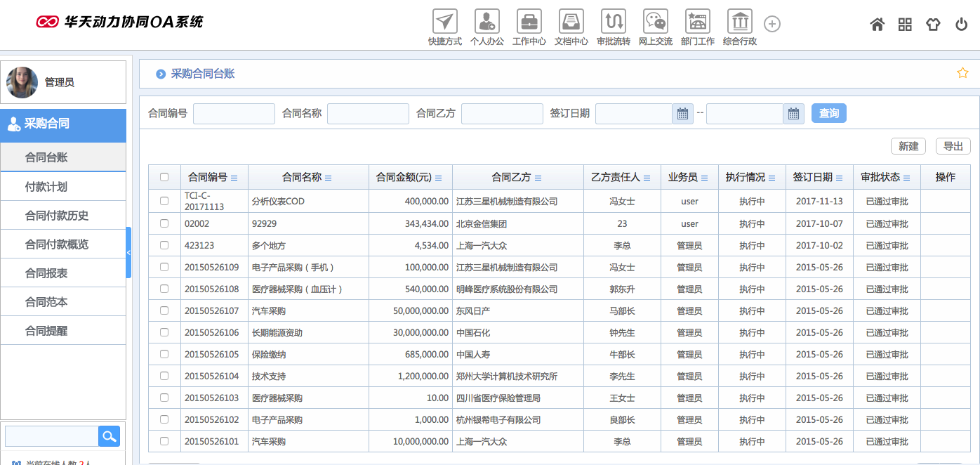Open 审批流转 approval workflow icon

(613, 22)
